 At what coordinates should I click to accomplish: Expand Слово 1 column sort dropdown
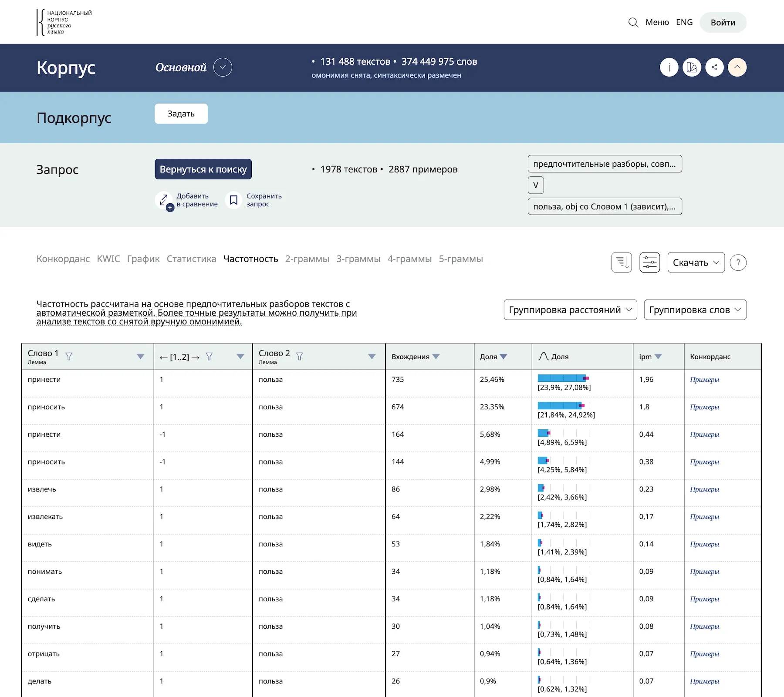point(140,357)
